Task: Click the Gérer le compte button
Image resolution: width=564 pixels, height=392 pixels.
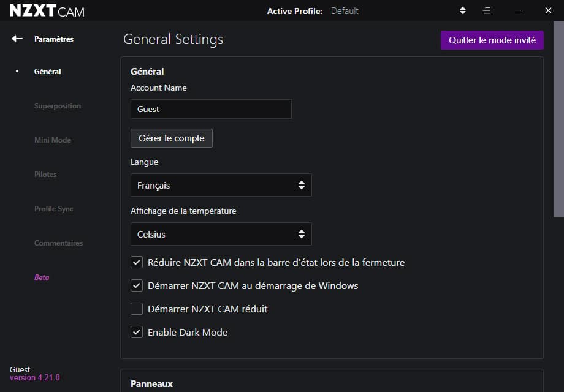Action: click(x=172, y=138)
